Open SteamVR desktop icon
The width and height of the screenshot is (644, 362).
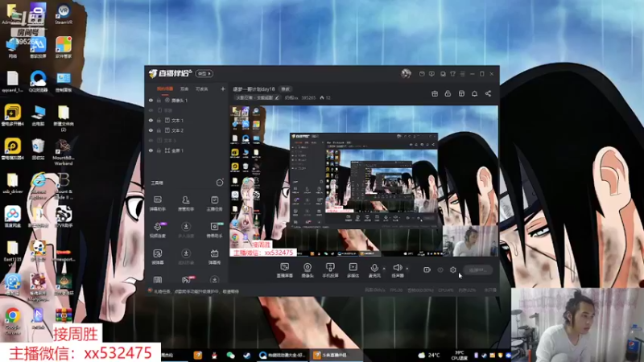(x=64, y=14)
